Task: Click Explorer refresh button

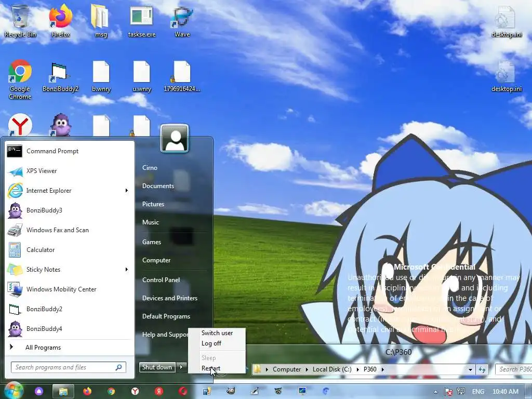Action: coord(482,369)
